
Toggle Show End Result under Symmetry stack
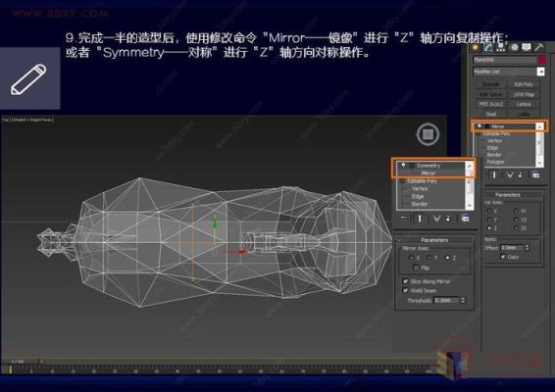pos(420,219)
